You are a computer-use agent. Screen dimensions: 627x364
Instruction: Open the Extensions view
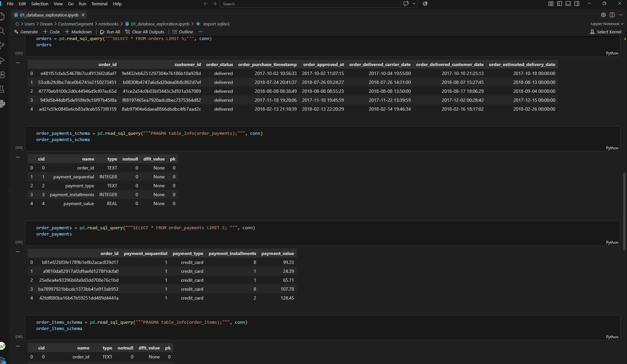[2, 75]
